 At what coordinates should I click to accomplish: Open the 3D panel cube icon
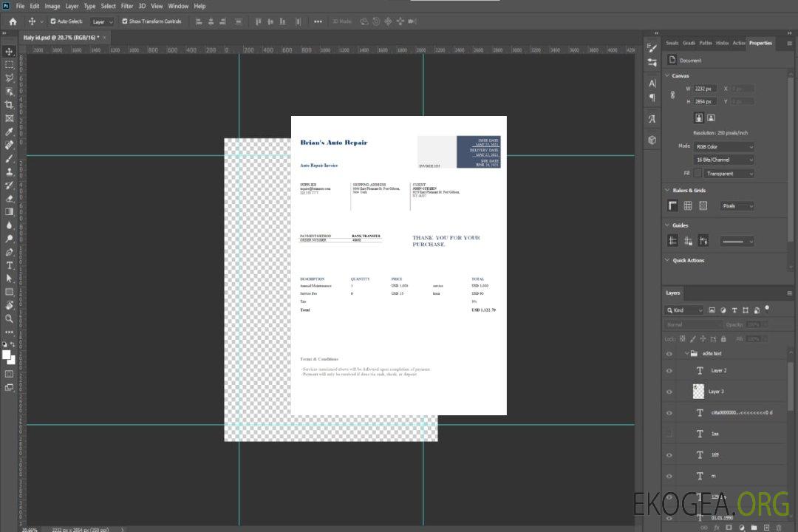pos(652,140)
